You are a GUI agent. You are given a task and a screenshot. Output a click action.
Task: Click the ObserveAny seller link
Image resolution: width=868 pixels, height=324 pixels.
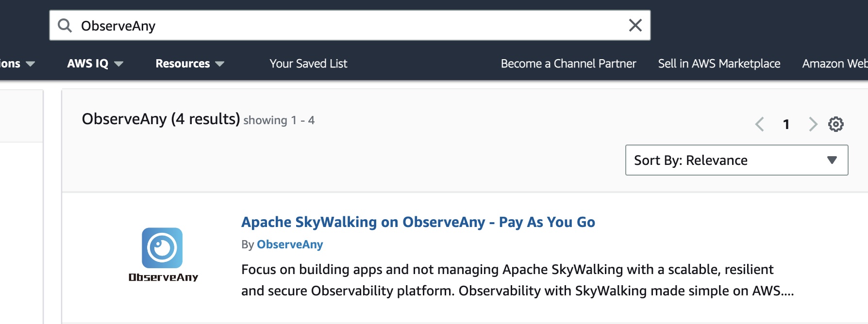pos(290,244)
